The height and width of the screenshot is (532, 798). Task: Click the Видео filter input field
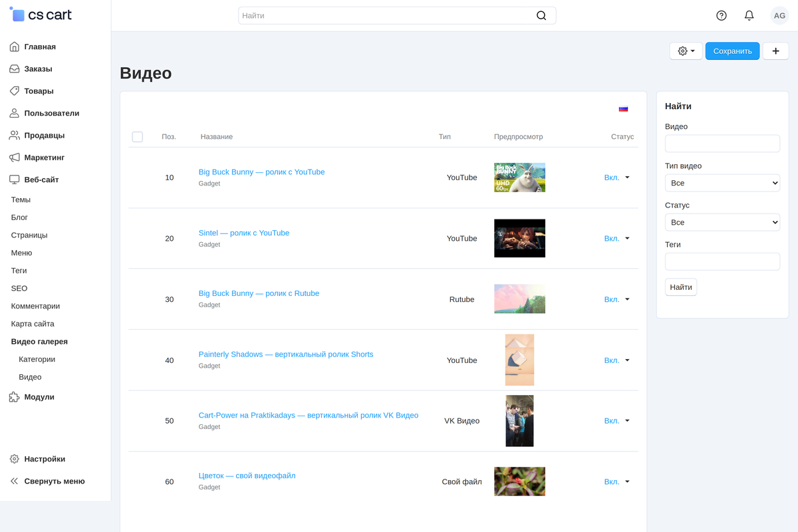pyautogui.click(x=722, y=144)
